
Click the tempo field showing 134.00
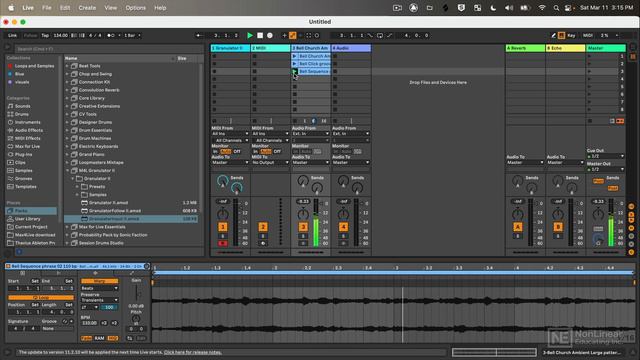[60, 36]
